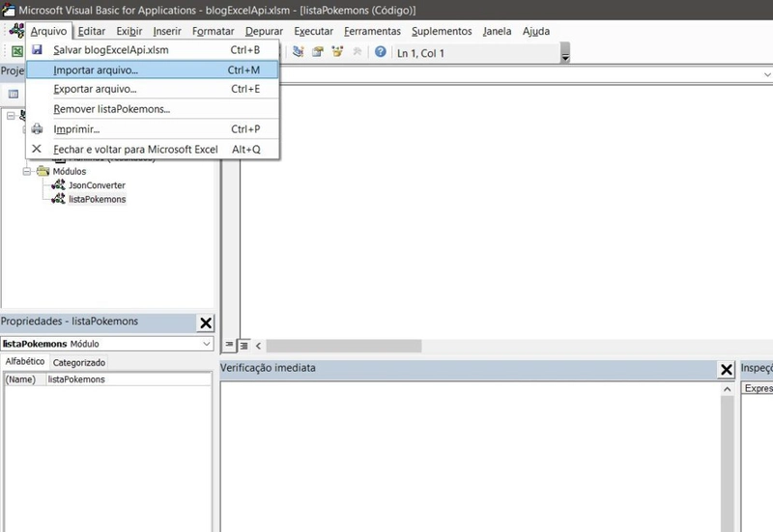773x532 pixels.
Task: Open the Ferramentas menu
Action: 372,31
